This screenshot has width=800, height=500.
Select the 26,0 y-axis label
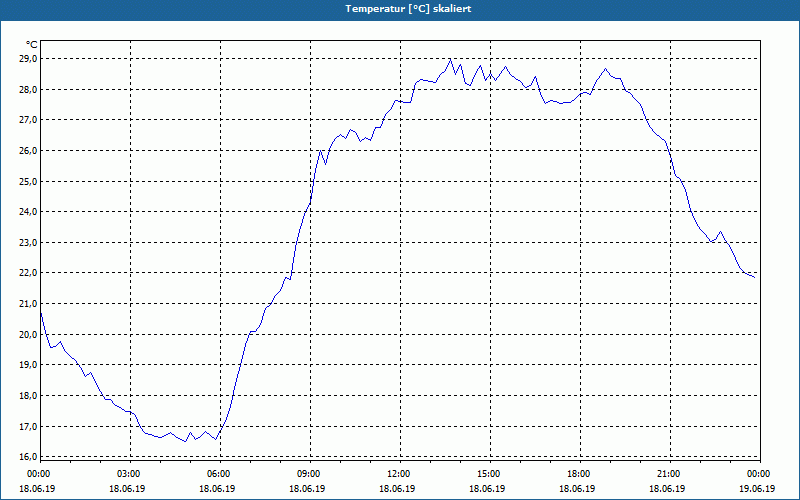pyautogui.click(x=29, y=151)
